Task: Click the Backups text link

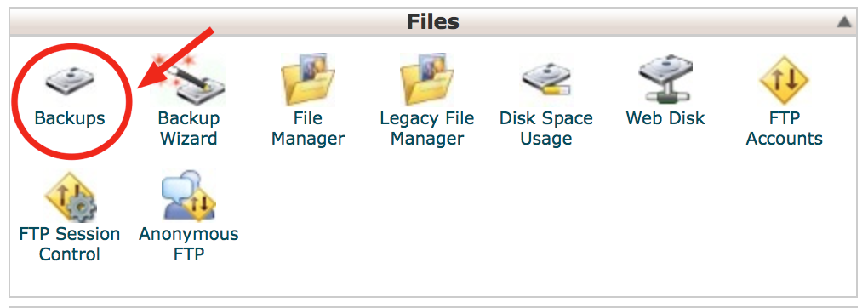Action: click(70, 118)
